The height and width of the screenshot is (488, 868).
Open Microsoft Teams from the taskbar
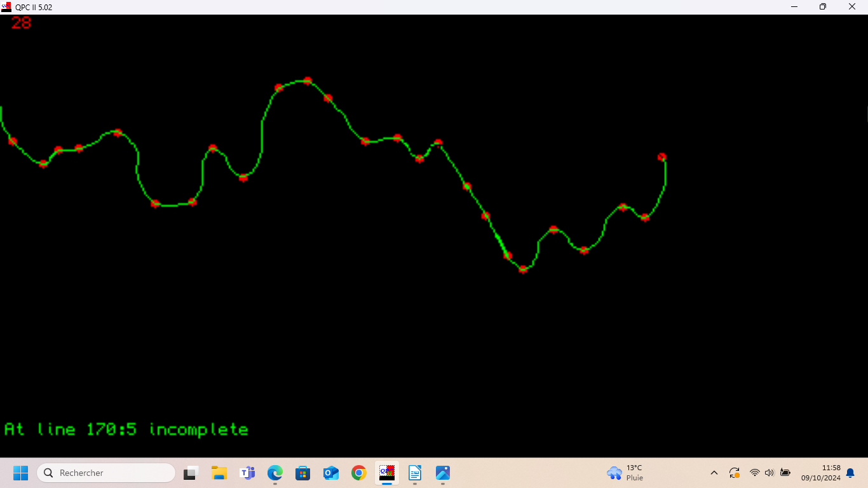click(x=247, y=473)
